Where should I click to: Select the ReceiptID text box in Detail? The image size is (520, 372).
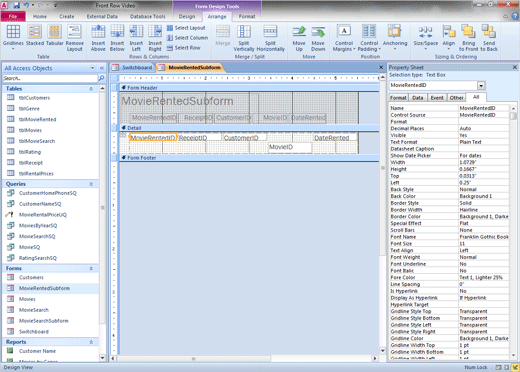click(200, 138)
